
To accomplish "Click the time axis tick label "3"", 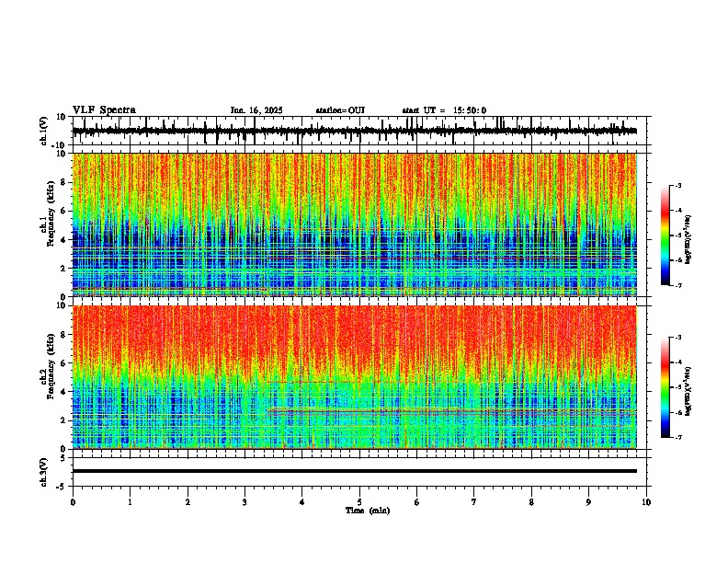I will point(245,502).
